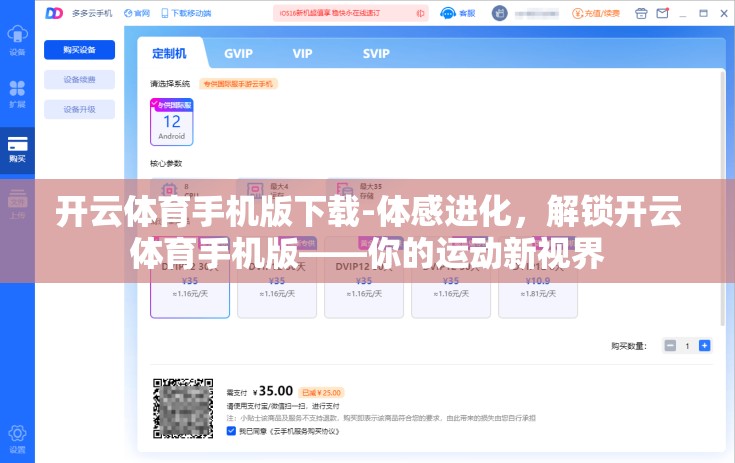Open the 官网 website link
This screenshot has height=463, width=735.
point(137,13)
